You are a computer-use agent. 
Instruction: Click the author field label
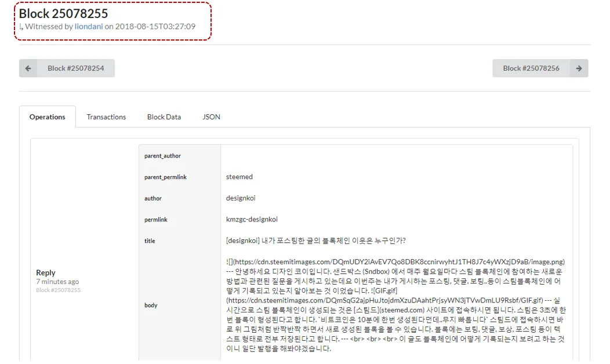[153, 198]
